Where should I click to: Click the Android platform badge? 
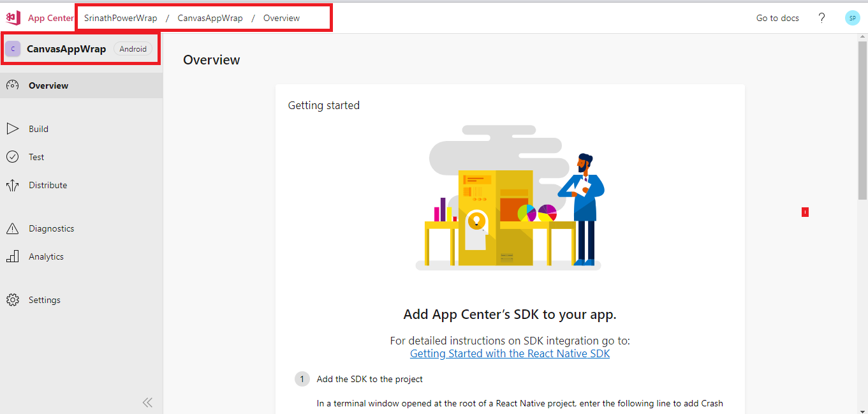point(133,49)
